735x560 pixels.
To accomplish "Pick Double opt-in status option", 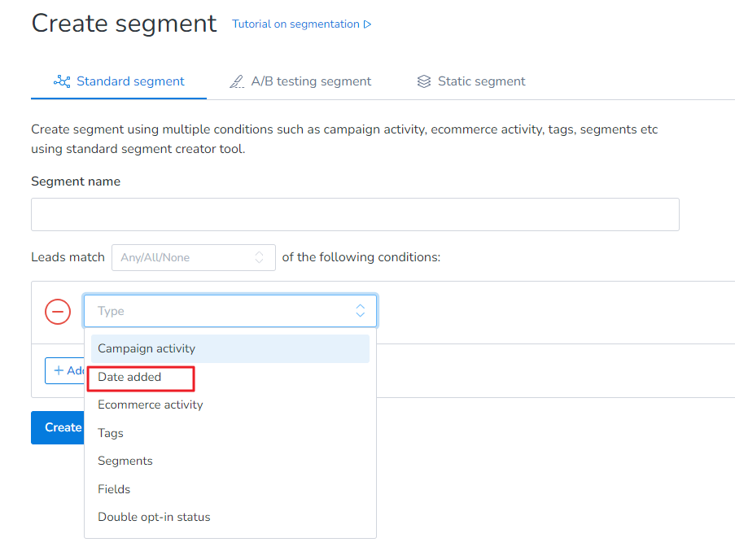I will pos(154,517).
